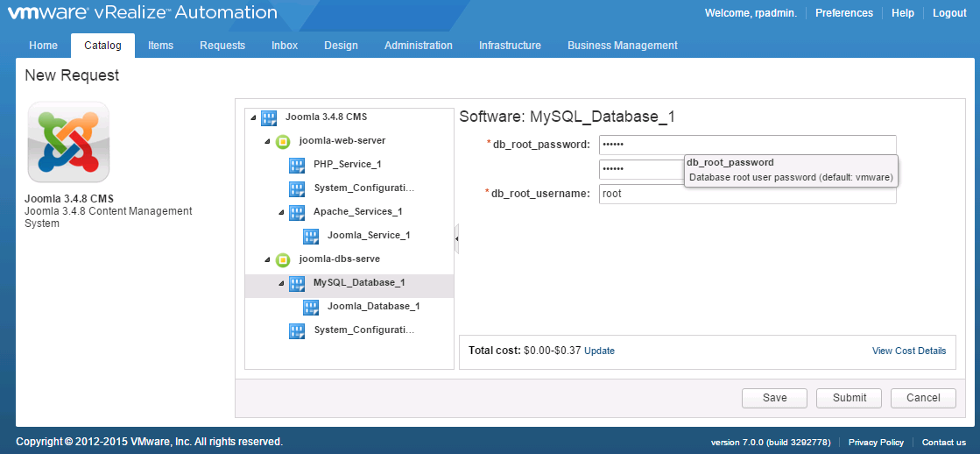The height and width of the screenshot is (454, 980).
Task: Click the Help link
Action: [x=903, y=13]
